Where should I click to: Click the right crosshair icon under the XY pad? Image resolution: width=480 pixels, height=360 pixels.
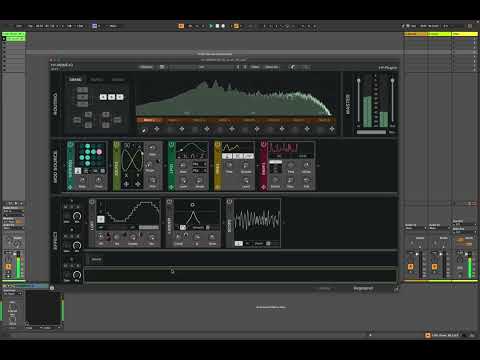pos(138,184)
